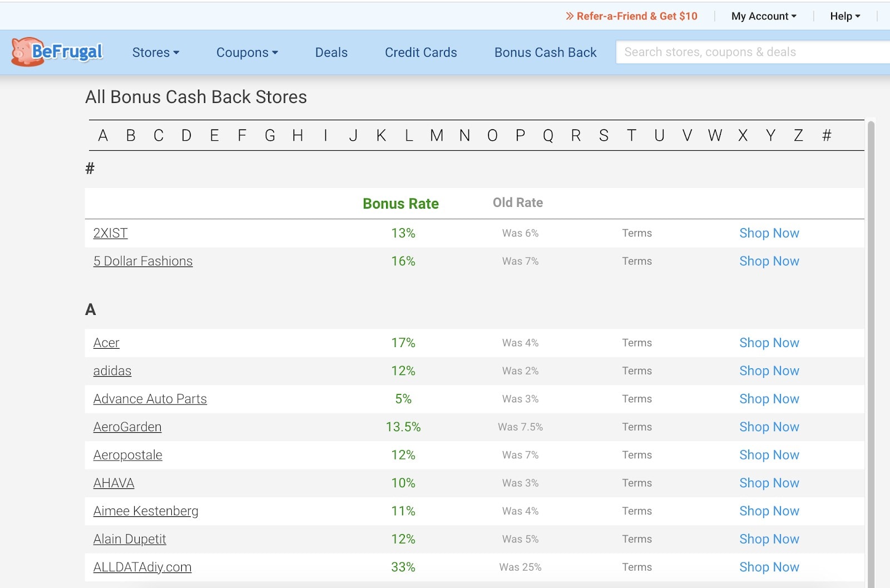
Task: Jump to letter H in alphabet index
Action: click(x=298, y=135)
